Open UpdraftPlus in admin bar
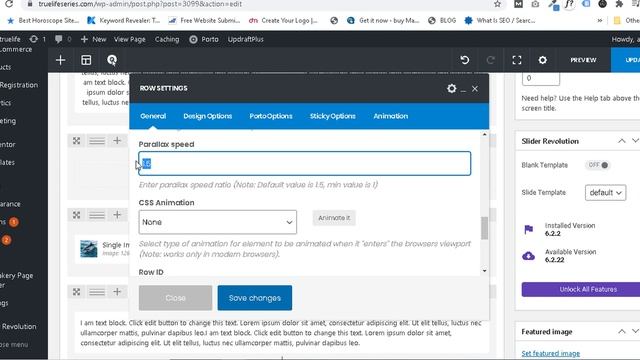This screenshot has height=360, width=640. [246, 39]
